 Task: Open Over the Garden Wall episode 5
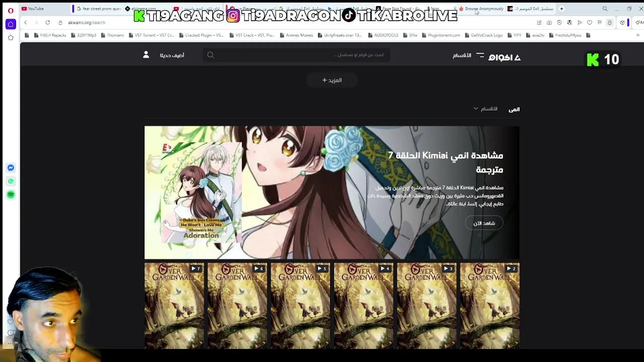300,306
